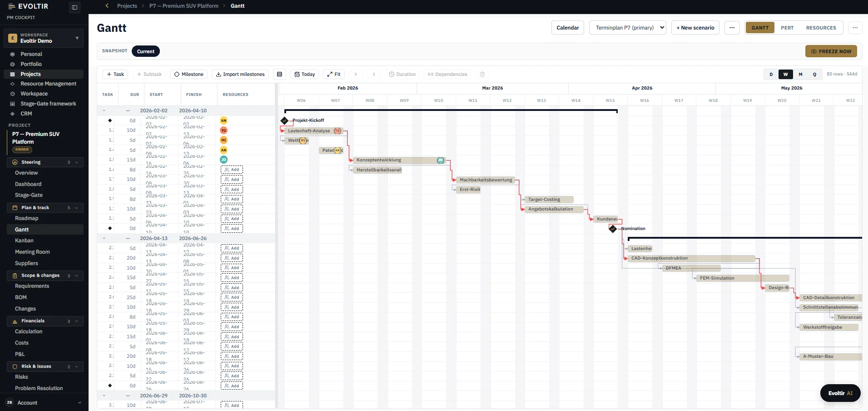
Task: Switch zoom to Quarter view (Q)
Action: [814, 74]
